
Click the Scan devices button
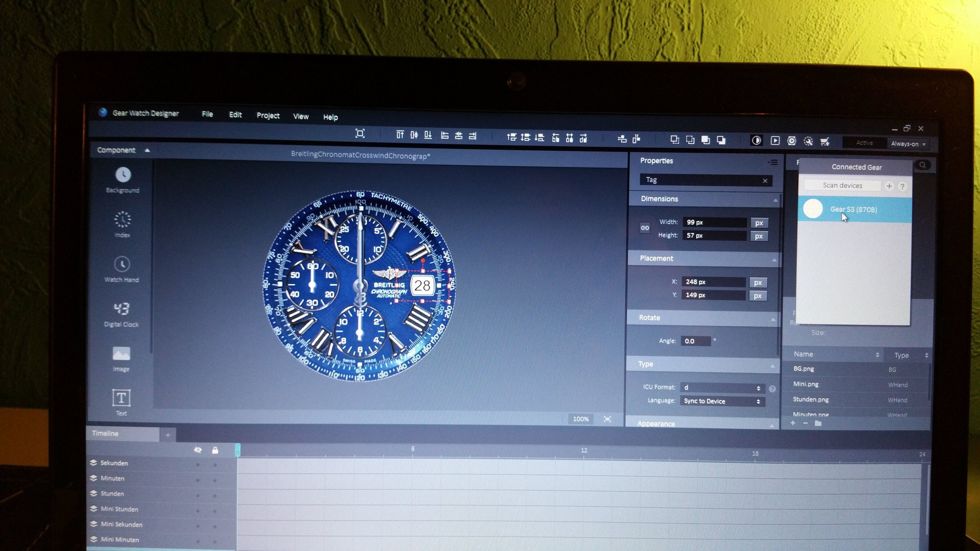(x=842, y=186)
